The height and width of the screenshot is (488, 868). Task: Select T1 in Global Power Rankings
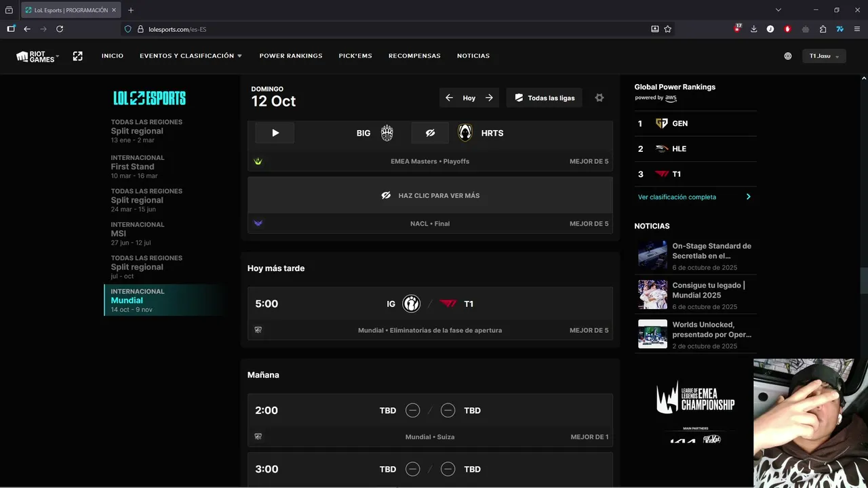695,174
